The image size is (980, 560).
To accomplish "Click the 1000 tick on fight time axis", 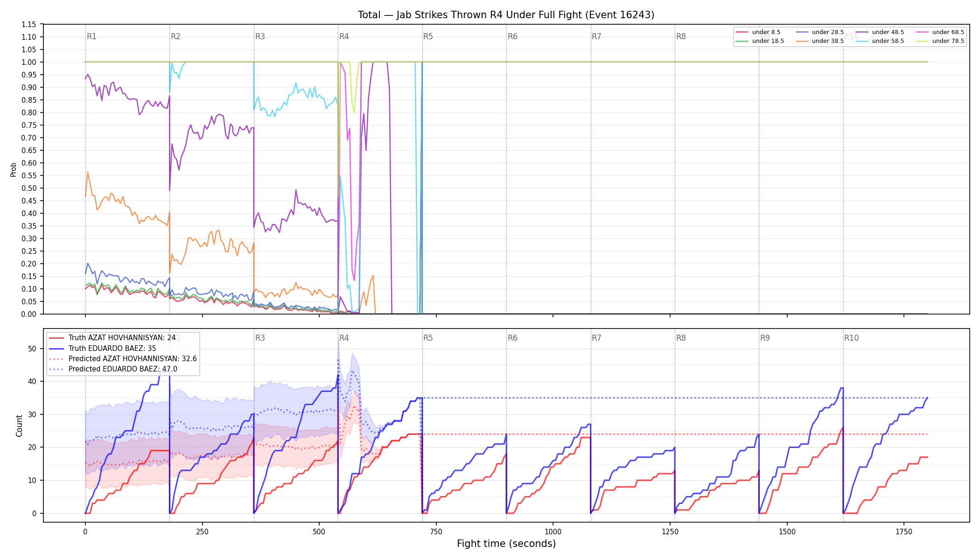I will [553, 532].
